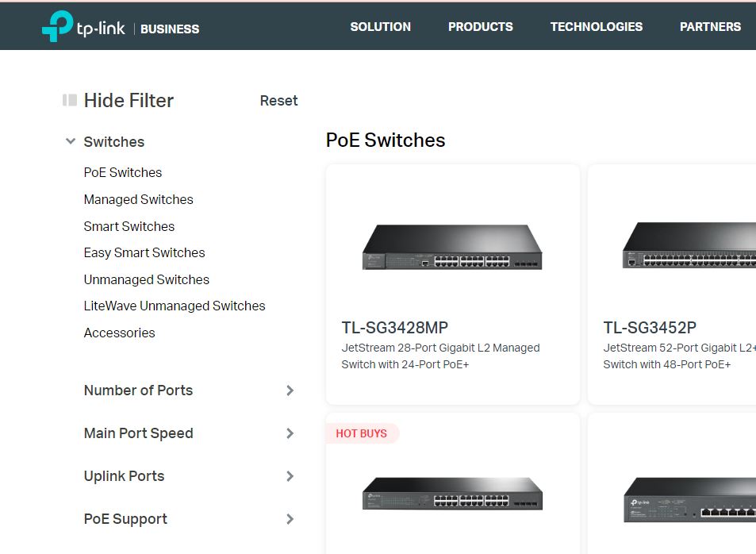Reset all filters
The height and width of the screenshot is (554, 756).
click(278, 100)
